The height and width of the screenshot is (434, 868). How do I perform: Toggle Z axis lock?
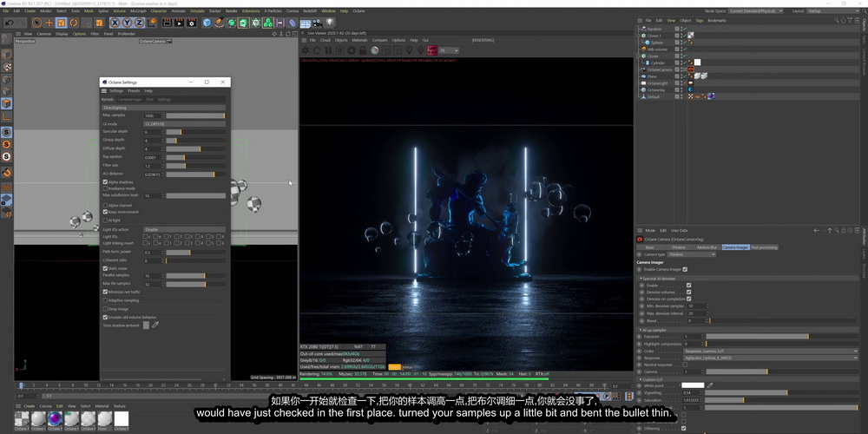tap(139, 23)
